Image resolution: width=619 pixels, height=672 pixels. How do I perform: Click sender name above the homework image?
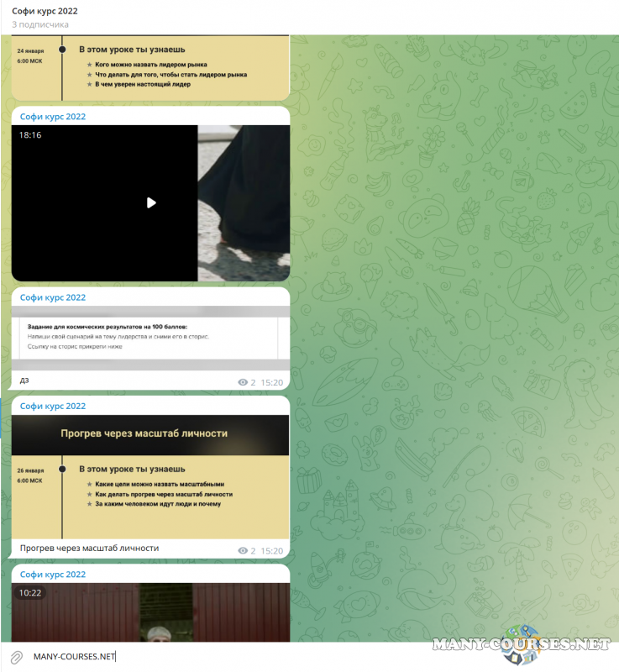pyautogui.click(x=53, y=297)
